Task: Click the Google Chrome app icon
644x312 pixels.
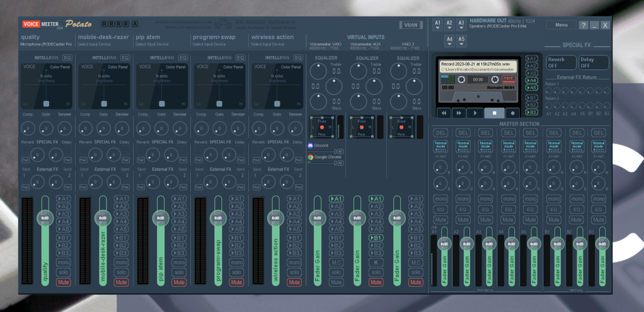Action: (311, 157)
